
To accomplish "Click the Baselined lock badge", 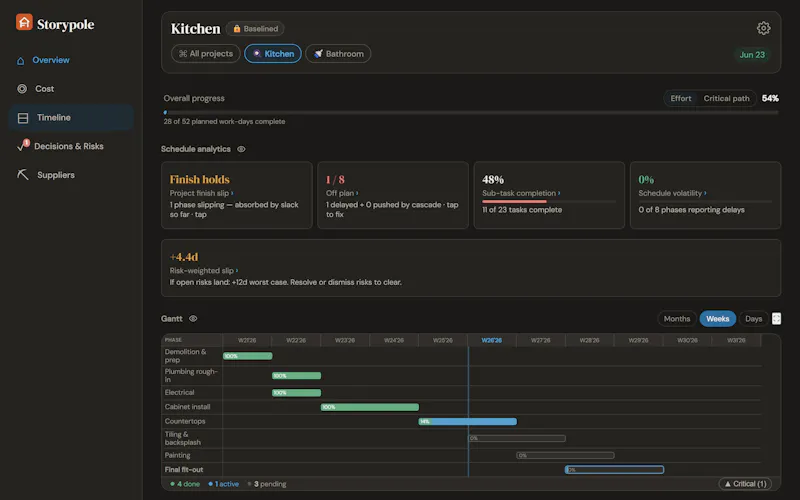I will [255, 29].
